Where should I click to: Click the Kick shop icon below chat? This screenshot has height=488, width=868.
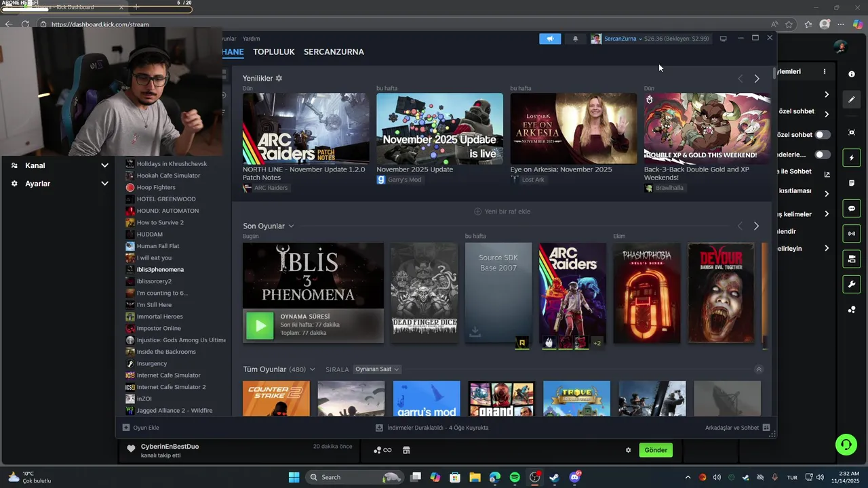point(406,450)
